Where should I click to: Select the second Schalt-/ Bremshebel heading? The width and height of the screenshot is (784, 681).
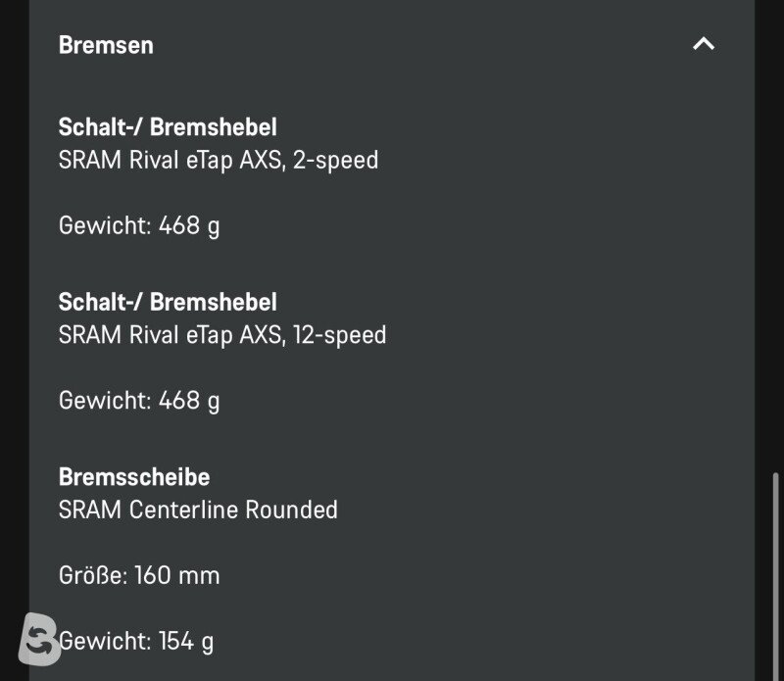coord(168,302)
